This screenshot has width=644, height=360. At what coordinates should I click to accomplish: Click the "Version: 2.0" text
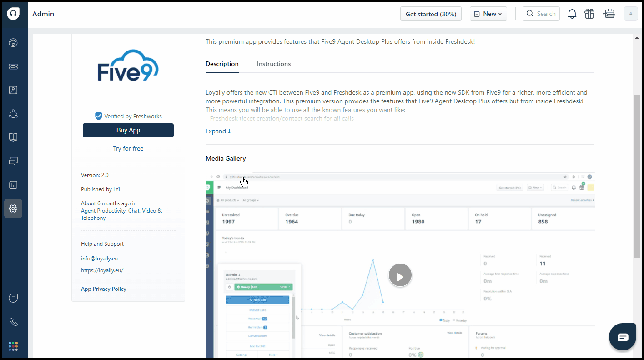tap(95, 175)
